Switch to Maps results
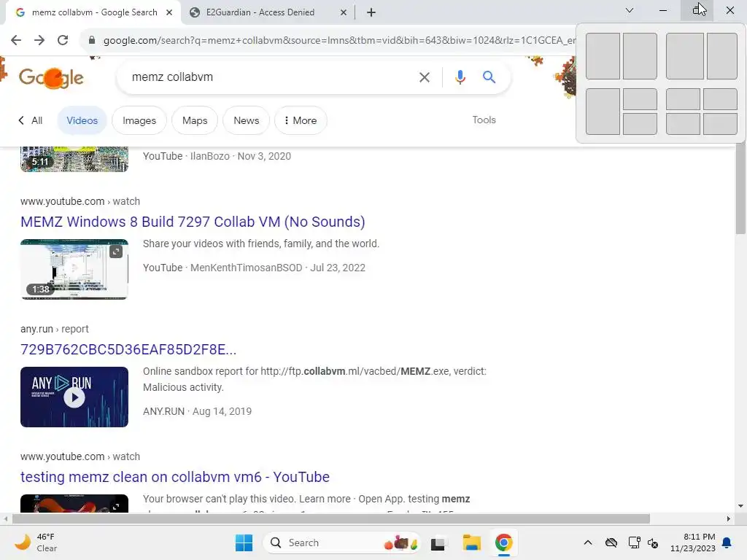747x560 pixels. click(195, 120)
